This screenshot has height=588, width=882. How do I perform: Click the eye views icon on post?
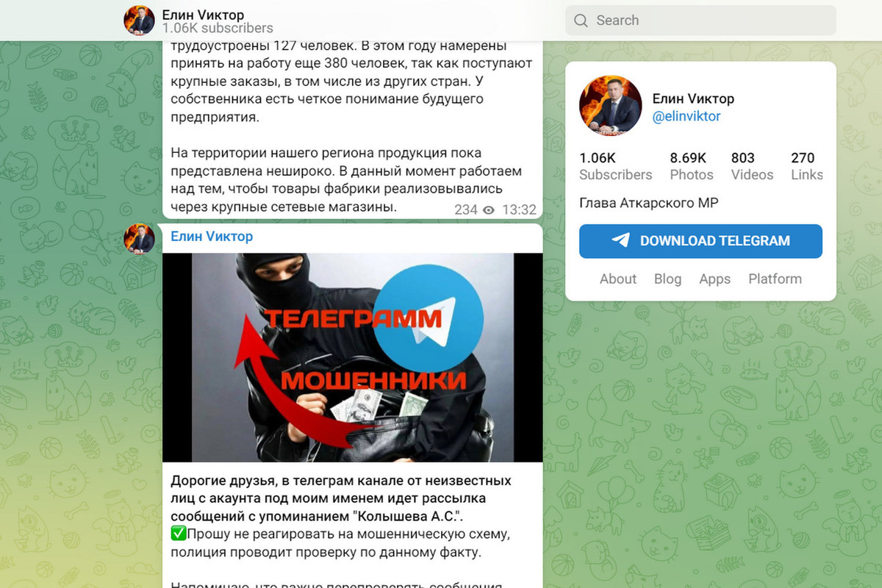[x=489, y=210]
